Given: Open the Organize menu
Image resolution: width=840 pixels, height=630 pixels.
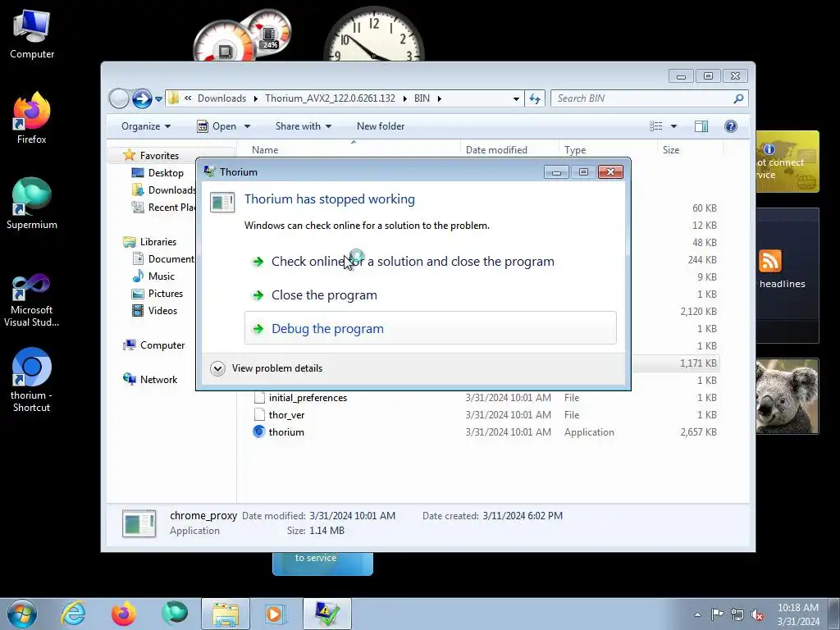Looking at the screenshot, I should pyautogui.click(x=146, y=126).
